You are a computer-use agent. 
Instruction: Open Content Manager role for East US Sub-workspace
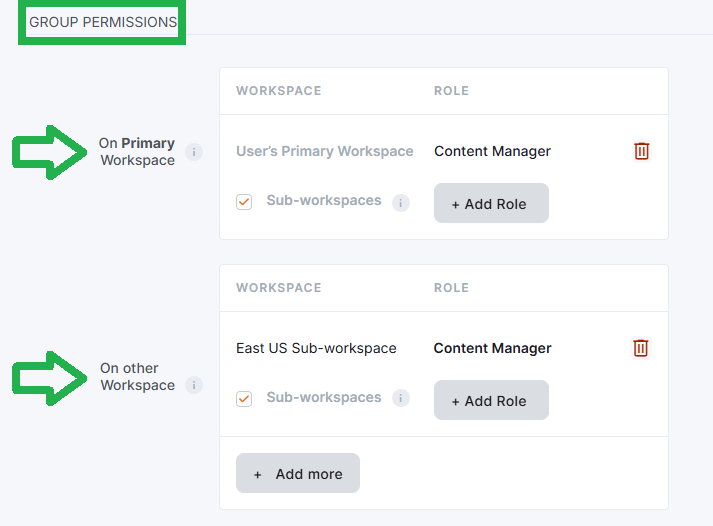click(x=492, y=349)
